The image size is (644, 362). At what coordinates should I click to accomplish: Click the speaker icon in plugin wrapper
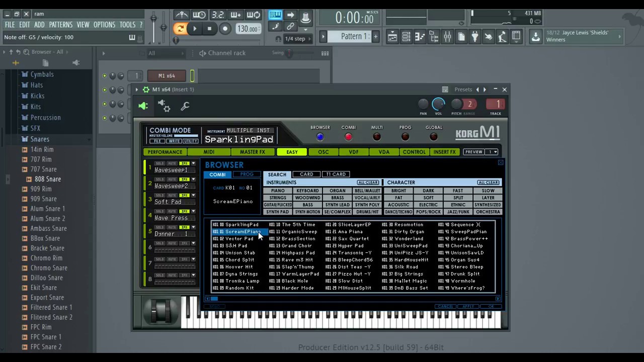(x=143, y=106)
